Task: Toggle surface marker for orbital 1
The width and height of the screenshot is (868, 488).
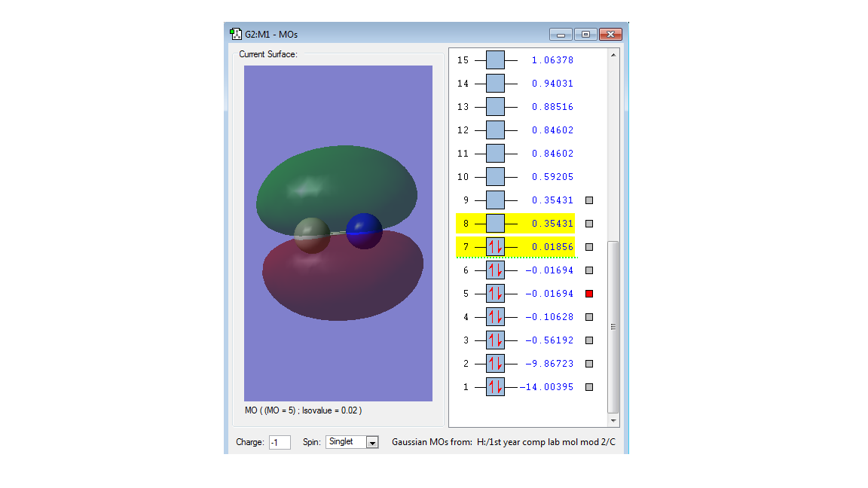Action: (x=589, y=387)
